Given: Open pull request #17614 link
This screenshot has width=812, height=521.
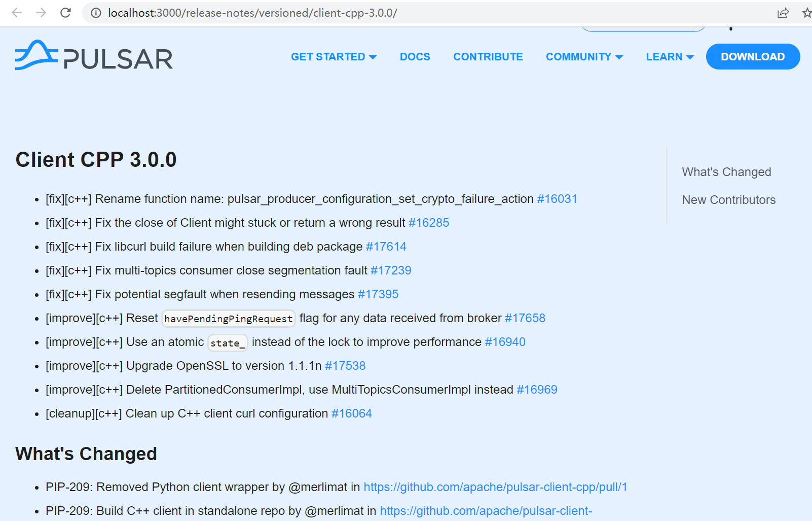Looking at the screenshot, I should 386,247.
